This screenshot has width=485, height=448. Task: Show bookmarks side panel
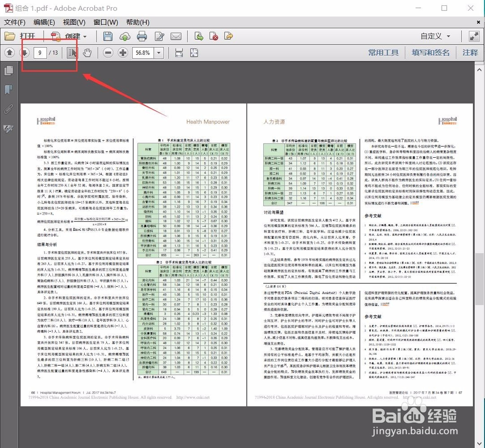8,90
